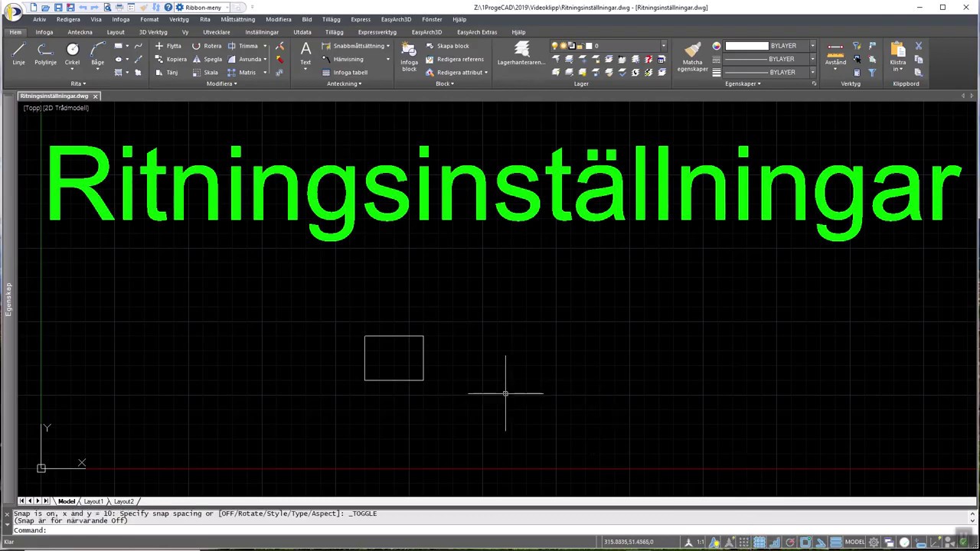The height and width of the screenshot is (551, 980).
Task: Click the Tänj stretch tool
Action: point(167,73)
